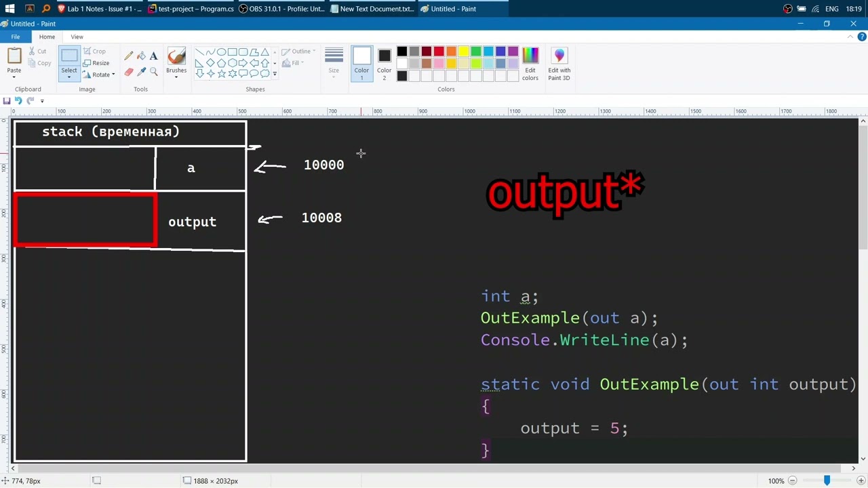Pick the purple color swatch

pyautogui.click(x=513, y=52)
